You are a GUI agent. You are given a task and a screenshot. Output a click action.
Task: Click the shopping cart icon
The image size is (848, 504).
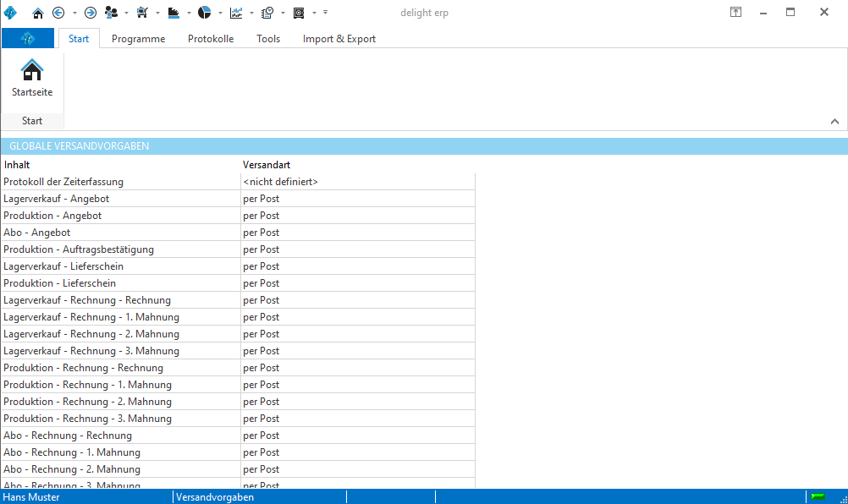(142, 13)
